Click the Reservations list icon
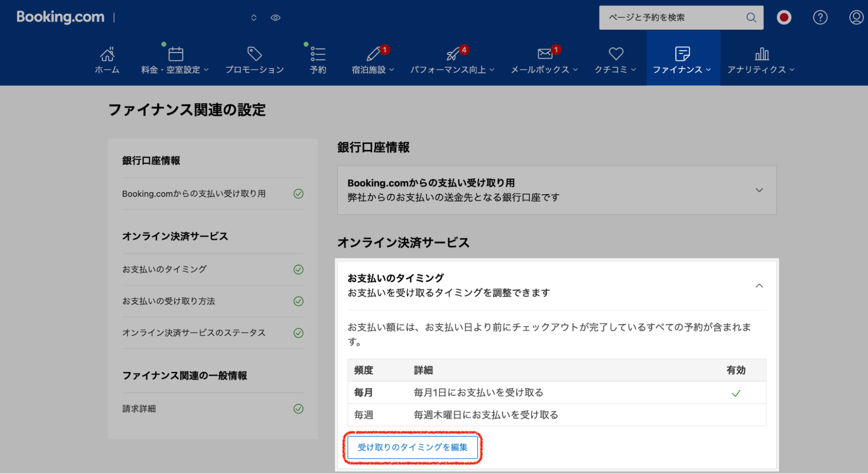Screen dimensions: 868x474 pyautogui.click(x=317, y=54)
